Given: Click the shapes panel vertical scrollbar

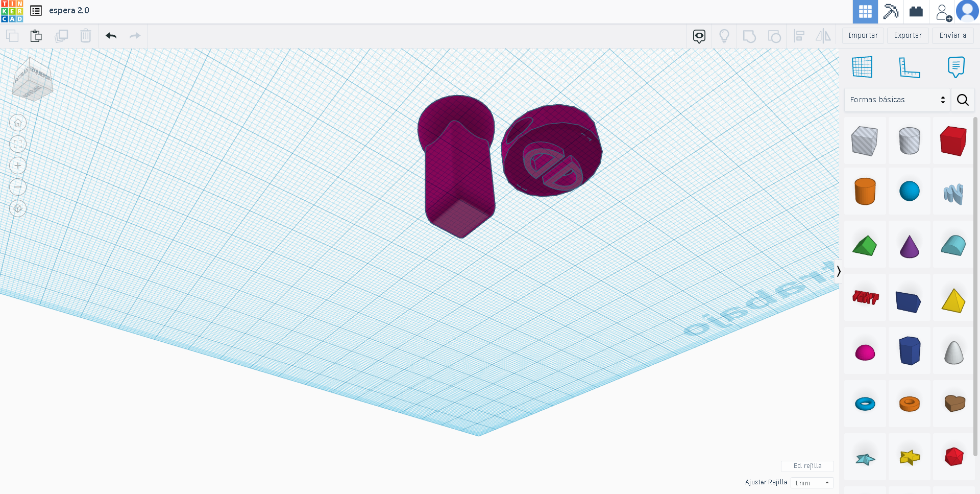Looking at the screenshot, I should [975, 286].
